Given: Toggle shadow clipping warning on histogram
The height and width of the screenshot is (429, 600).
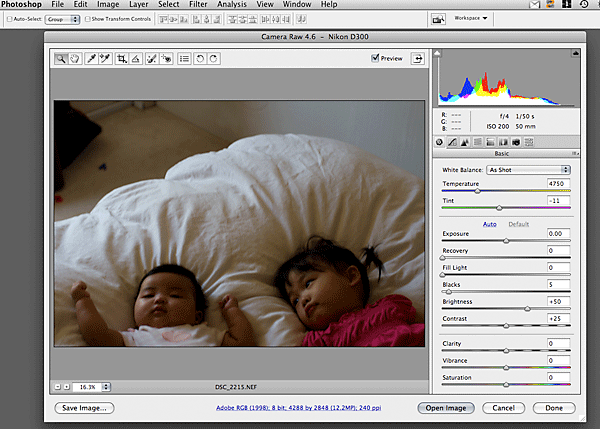Looking at the screenshot, I should (437, 53).
